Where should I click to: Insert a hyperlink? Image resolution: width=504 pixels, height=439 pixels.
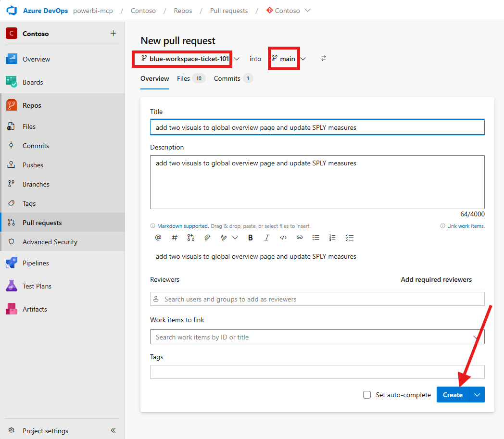tap(300, 238)
